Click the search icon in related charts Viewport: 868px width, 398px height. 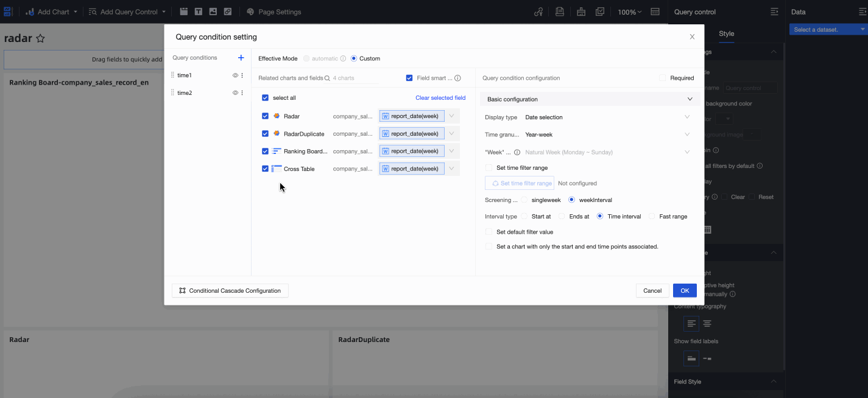[328, 78]
